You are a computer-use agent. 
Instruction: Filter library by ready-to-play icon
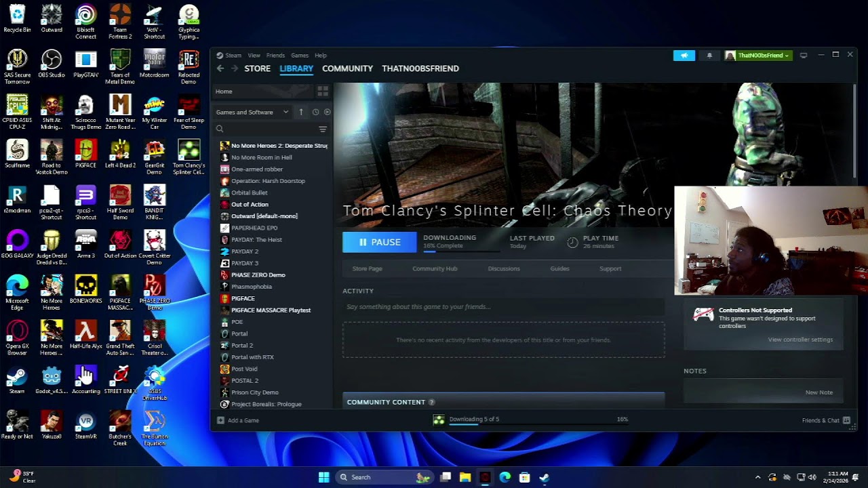pyautogui.click(x=327, y=112)
